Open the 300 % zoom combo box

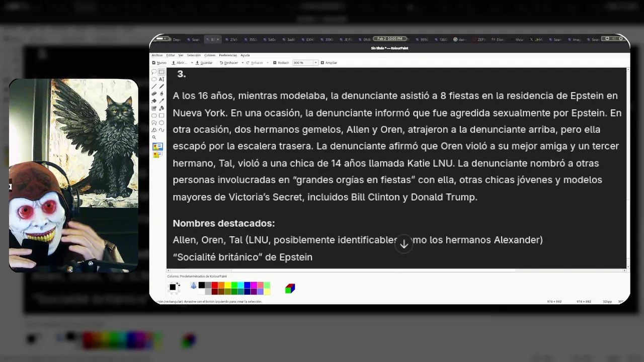(305, 63)
